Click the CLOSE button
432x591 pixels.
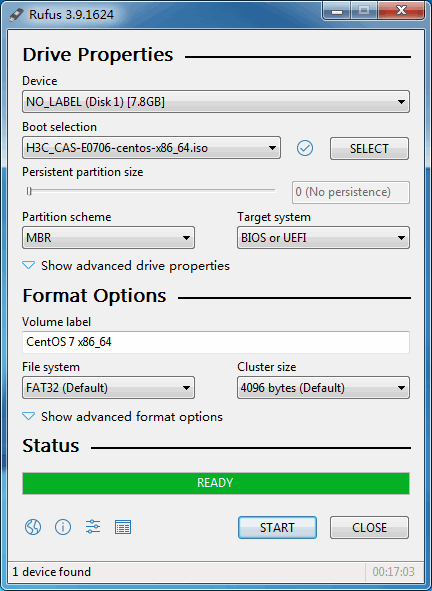coord(369,527)
